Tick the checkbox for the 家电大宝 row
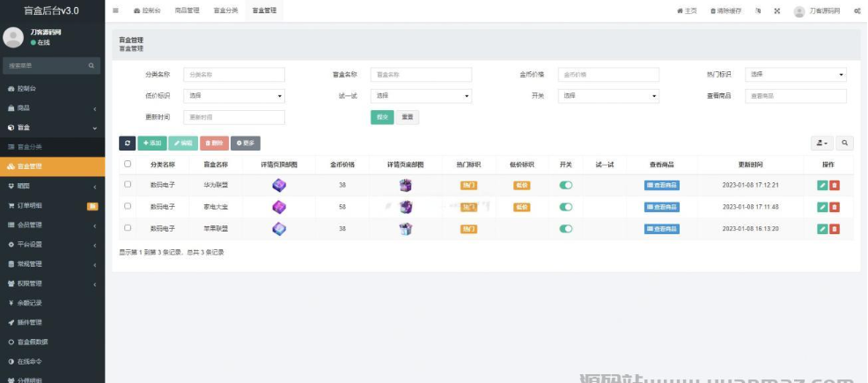Image resolution: width=868 pixels, height=383 pixels. [128, 206]
